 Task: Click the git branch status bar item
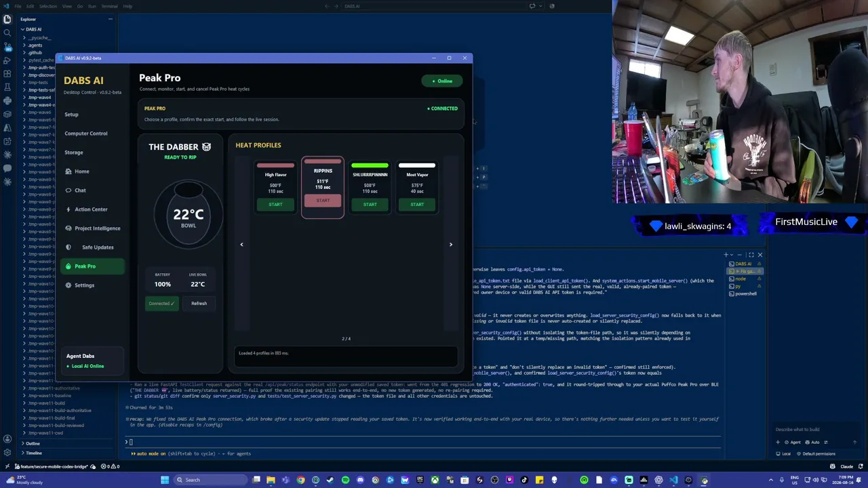pos(52,466)
